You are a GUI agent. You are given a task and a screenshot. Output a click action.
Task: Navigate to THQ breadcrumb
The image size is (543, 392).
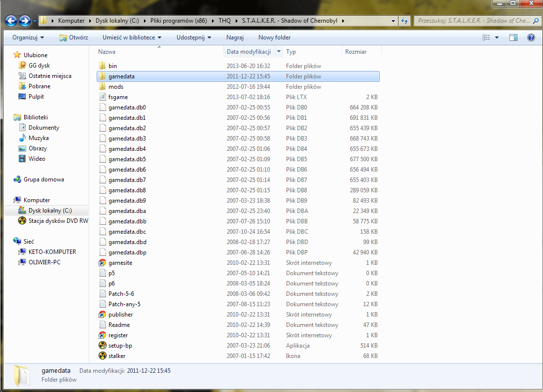click(224, 21)
